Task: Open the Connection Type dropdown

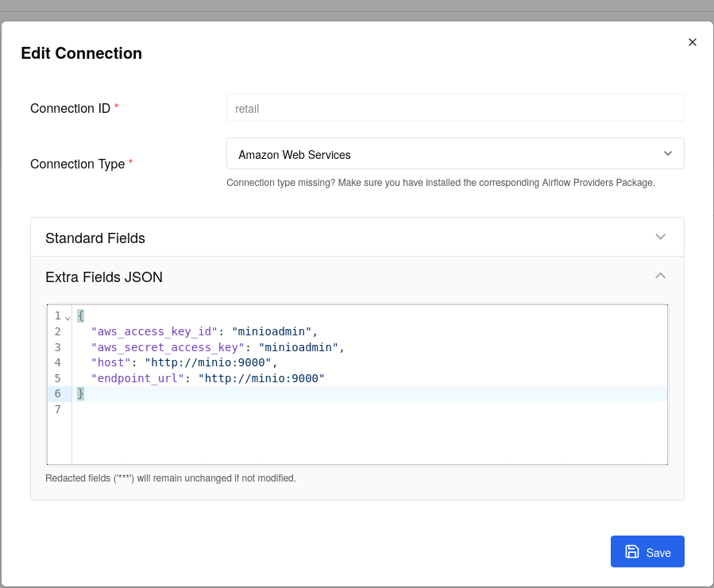Action: (455, 153)
